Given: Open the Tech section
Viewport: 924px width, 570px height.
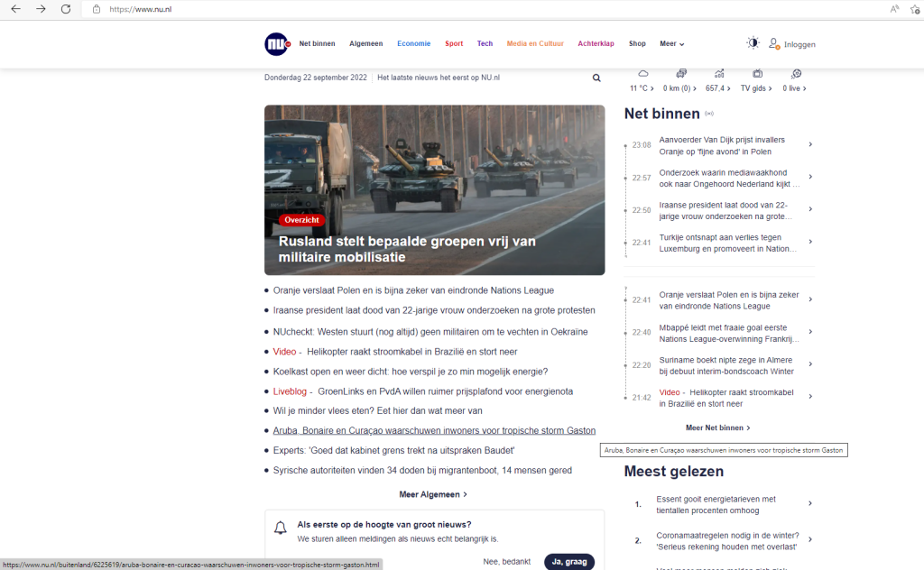Looking at the screenshot, I should click(485, 43).
